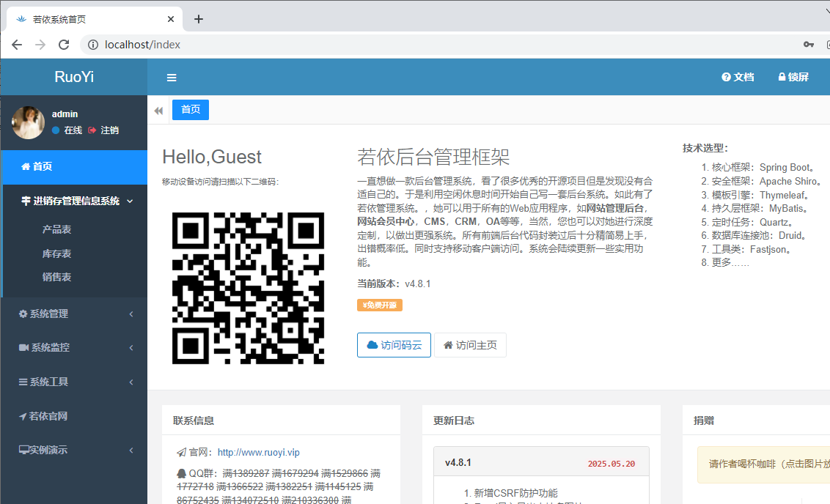Expand the 实例演示 sidebar menu

[73, 450]
